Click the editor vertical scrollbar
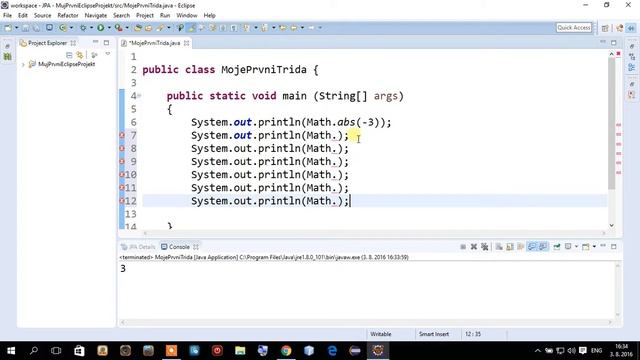This screenshot has height=360, width=640. click(x=611, y=122)
